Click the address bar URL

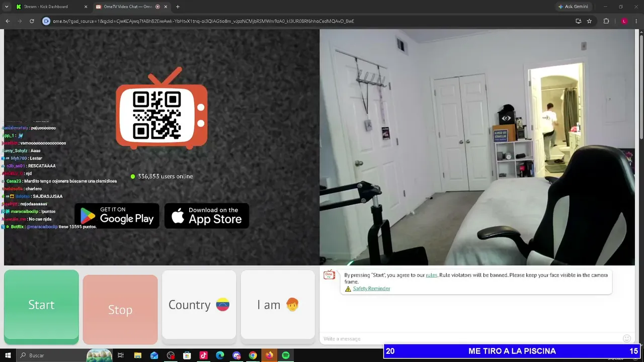pos(203,21)
